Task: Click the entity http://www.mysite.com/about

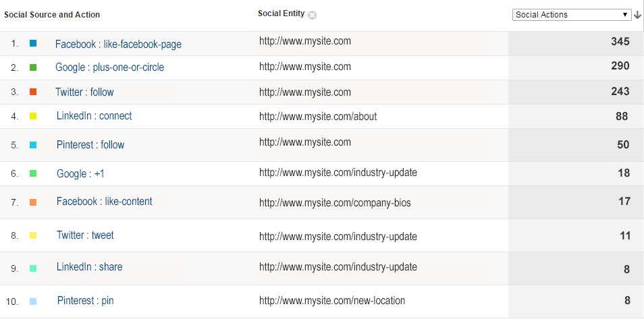Action: tap(318, 117)
